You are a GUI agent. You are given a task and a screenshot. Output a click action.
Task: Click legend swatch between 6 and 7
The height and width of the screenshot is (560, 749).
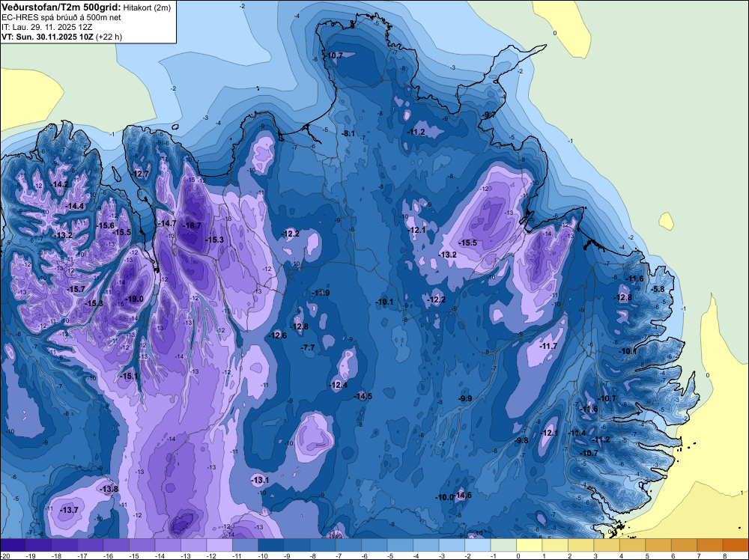click(x=684, y=545)
